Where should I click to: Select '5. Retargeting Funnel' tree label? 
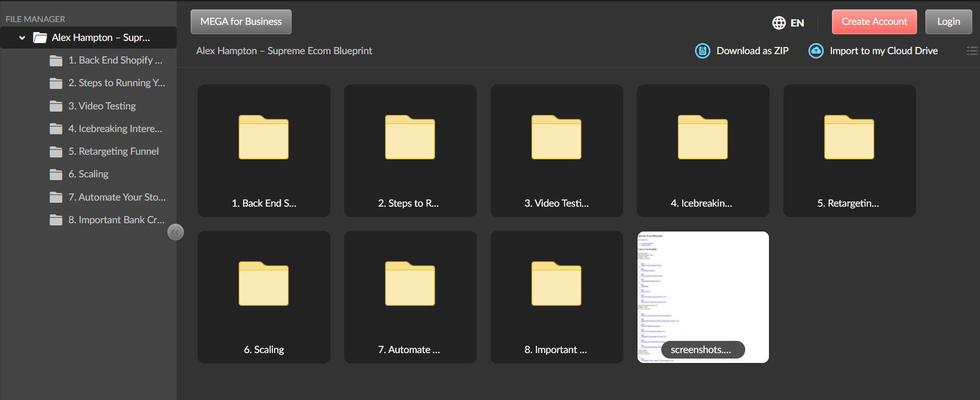(x=113, y=151)
